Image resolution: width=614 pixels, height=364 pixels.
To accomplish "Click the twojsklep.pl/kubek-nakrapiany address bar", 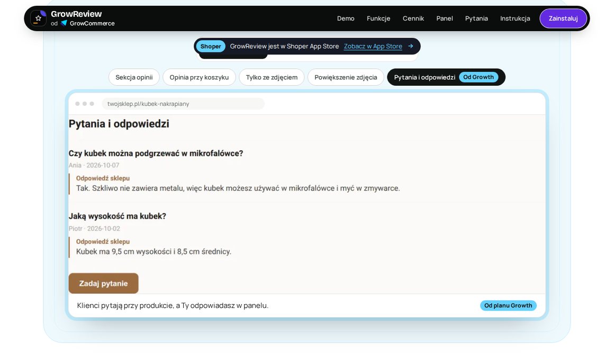I will pyautogui.click(x=183, y=104).
